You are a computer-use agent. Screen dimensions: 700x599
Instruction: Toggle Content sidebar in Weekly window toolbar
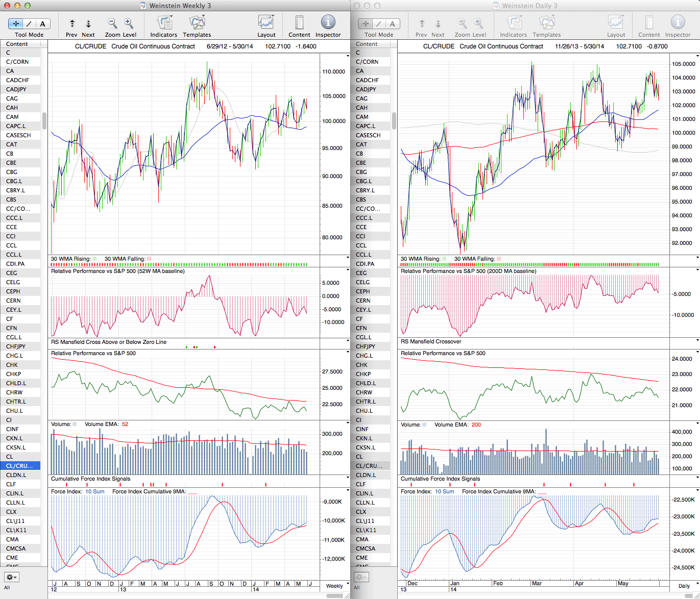click(299, 23)
